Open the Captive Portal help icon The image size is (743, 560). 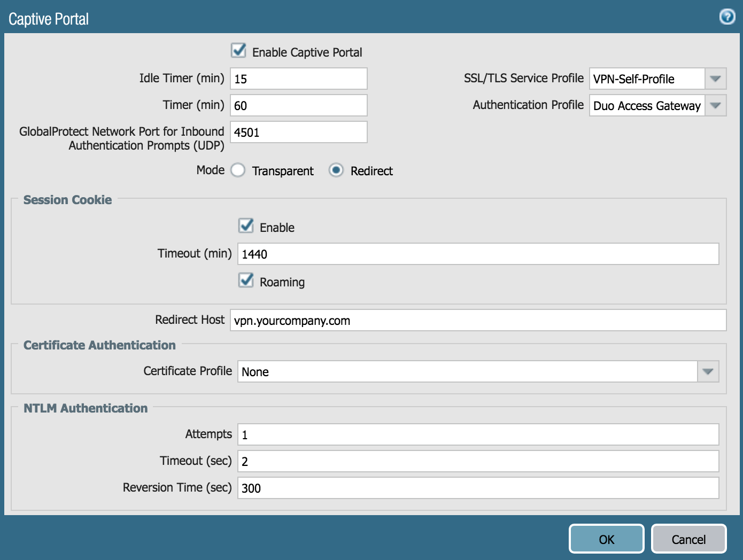727,17
